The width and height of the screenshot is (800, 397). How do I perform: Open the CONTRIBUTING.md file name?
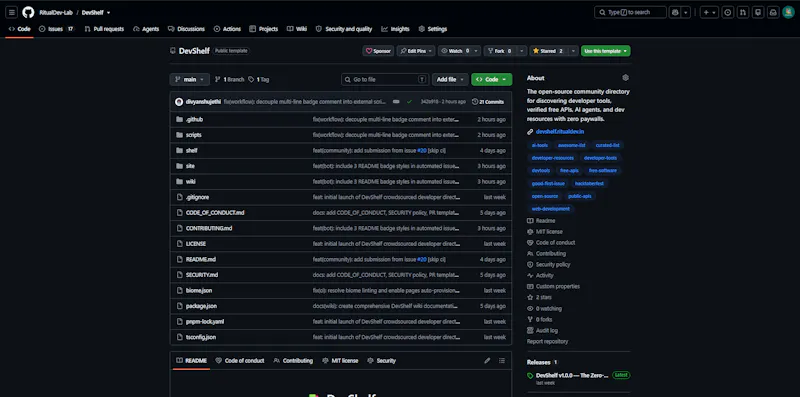point(209,228)
